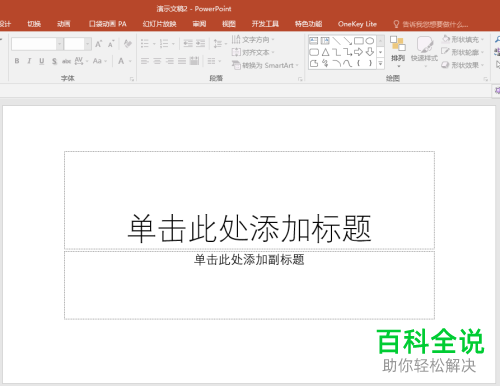This screenshot has width=500, height=386.
Task: Select the curve shape
Action: [x=348, y=63]
